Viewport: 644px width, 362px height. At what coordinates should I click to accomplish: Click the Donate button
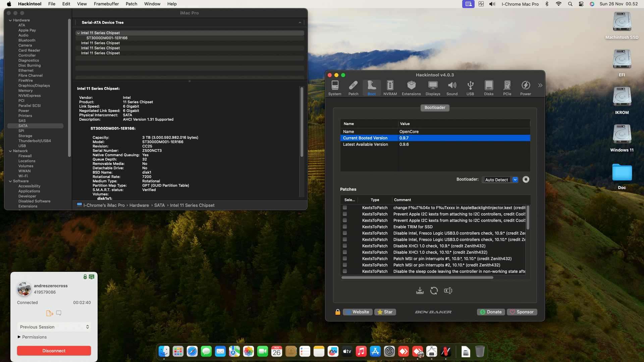click(491, 312)
